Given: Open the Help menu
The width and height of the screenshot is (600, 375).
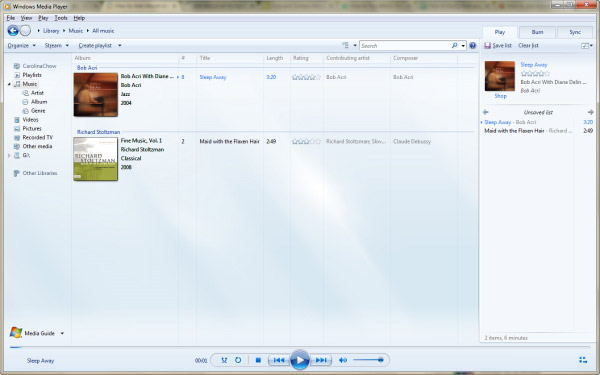Looking at the screenshot, I should point(79,18).
